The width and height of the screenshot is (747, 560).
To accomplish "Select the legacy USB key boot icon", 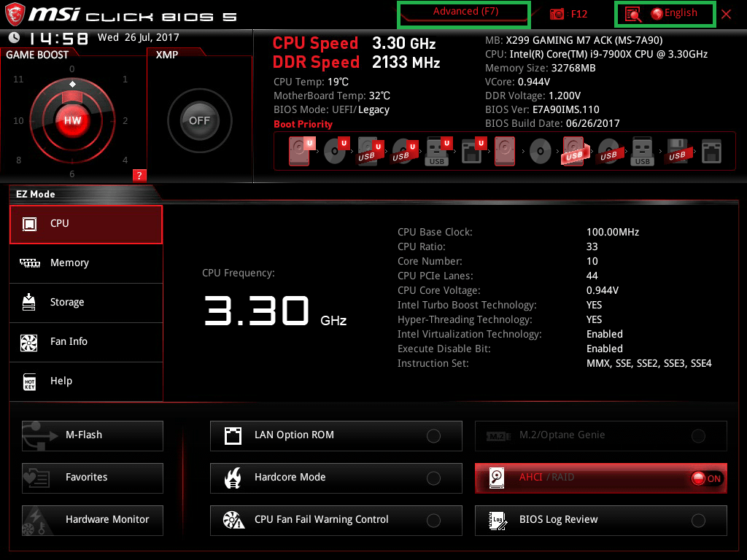I will 642,152.
